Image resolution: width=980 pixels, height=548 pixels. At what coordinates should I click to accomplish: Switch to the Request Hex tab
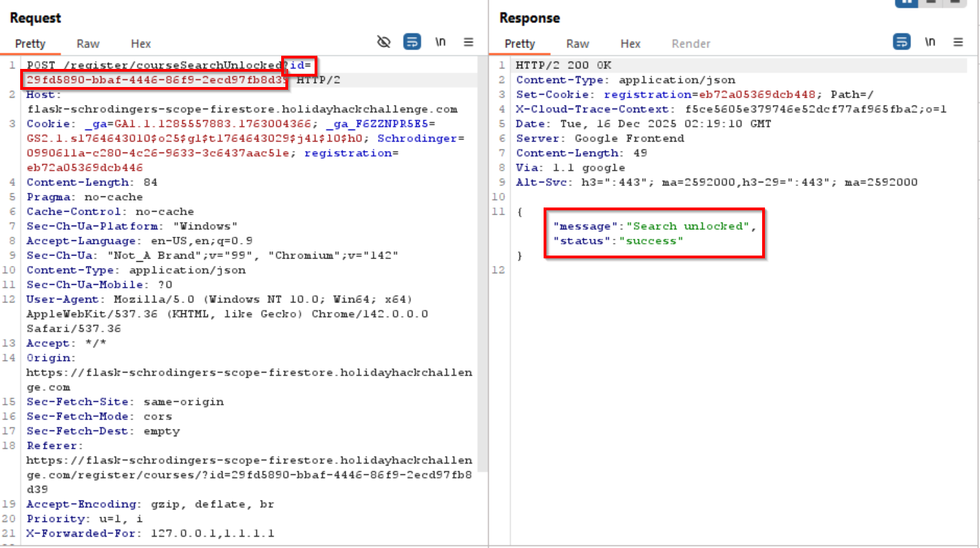pos(141,44)
